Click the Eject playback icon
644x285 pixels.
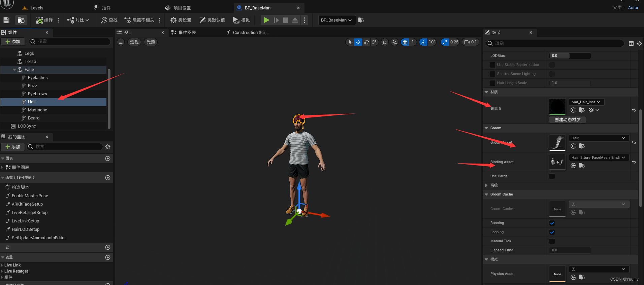pos(295,20)
